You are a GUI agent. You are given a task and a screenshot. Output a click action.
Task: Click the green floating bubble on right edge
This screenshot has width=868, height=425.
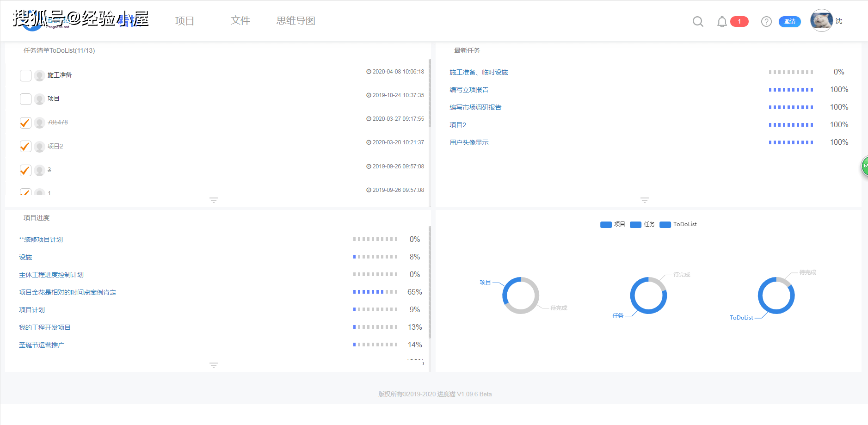point(864,166)
